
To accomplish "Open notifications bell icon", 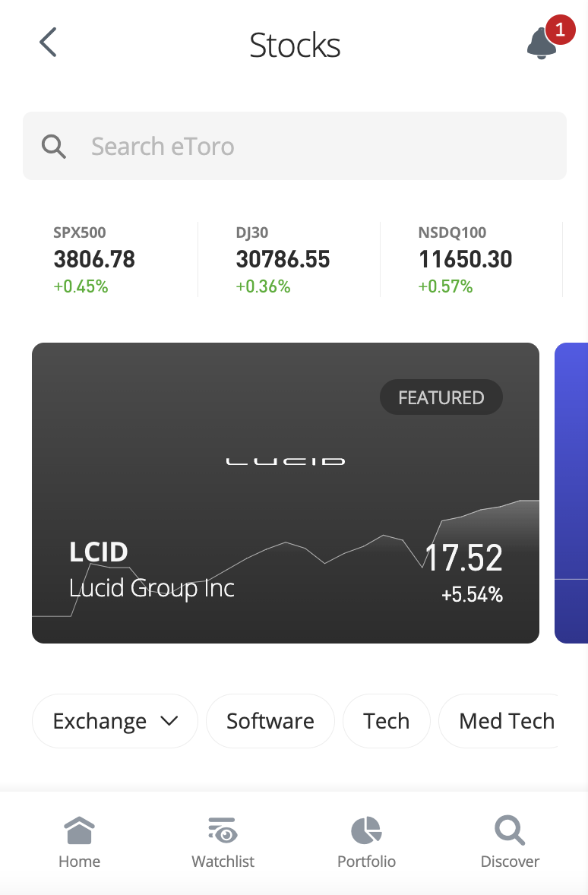I will [540, 45].
